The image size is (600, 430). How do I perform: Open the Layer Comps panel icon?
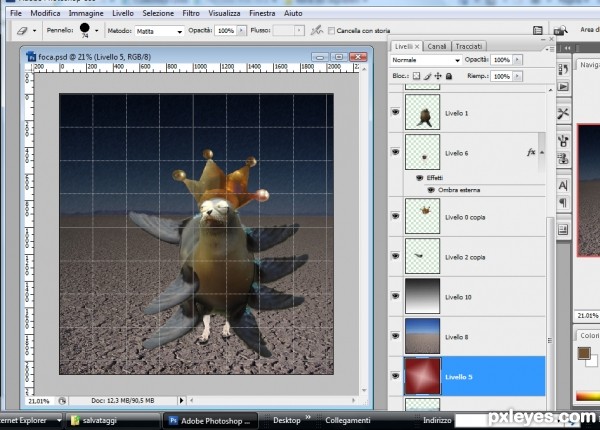point(563,230)
